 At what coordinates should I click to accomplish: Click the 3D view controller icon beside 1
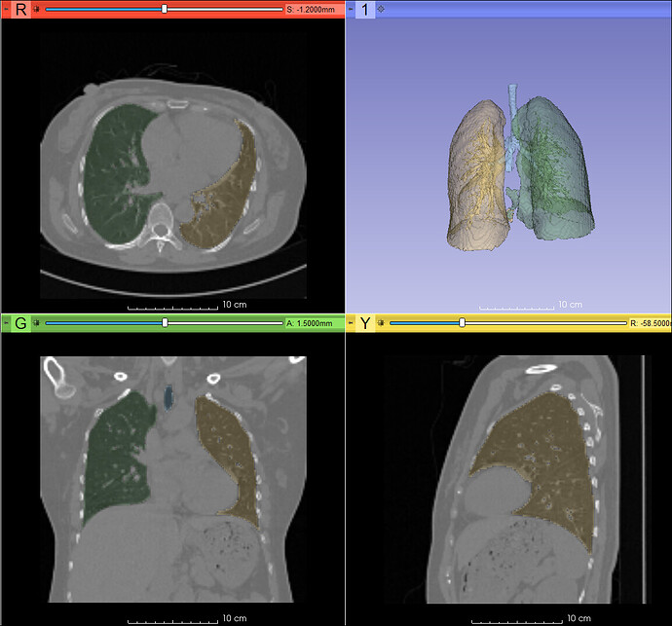(x=381, y=9)
